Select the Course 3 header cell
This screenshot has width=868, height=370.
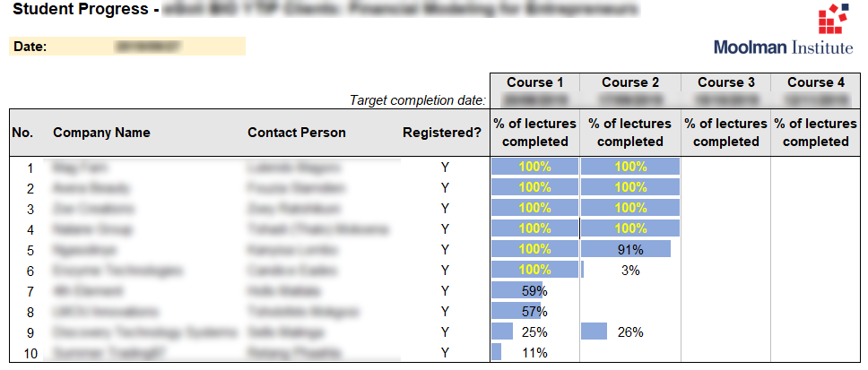pyautogui.click(x=725, y=82)
